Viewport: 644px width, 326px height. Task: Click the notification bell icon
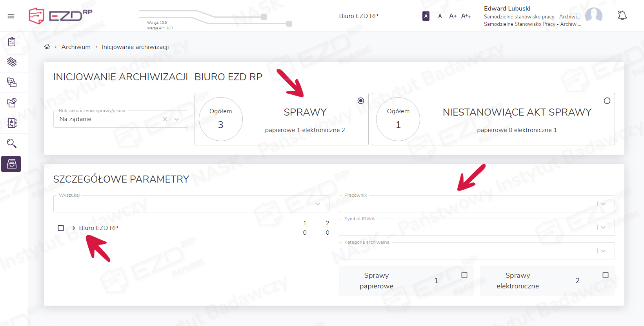point(622,16)
